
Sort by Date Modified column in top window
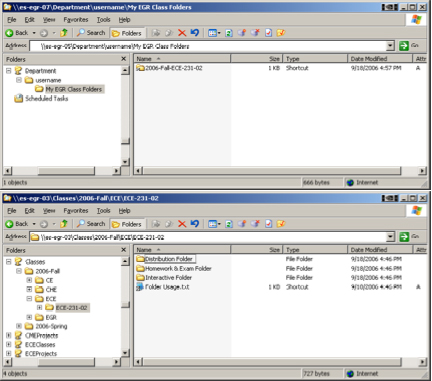coord(380,59)
